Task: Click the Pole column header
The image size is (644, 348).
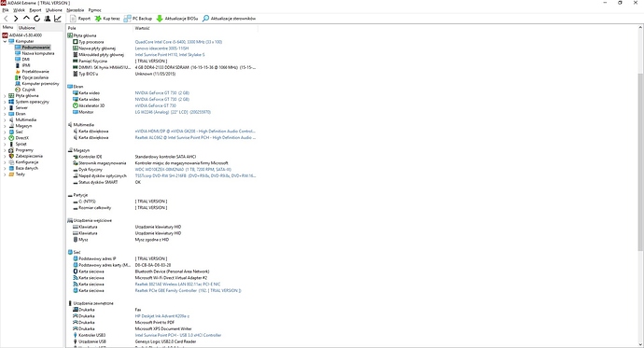Action: (100, 28)
